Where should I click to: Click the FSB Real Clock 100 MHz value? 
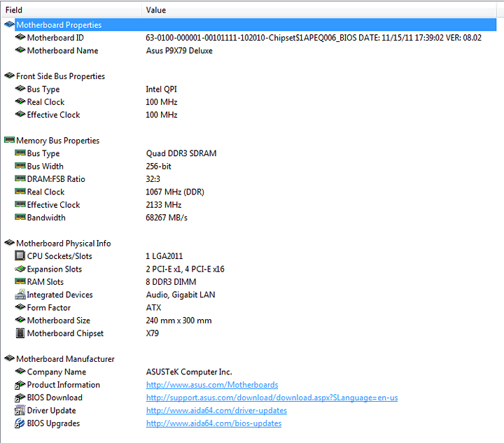pyautogui.click(x=162, y=102)
